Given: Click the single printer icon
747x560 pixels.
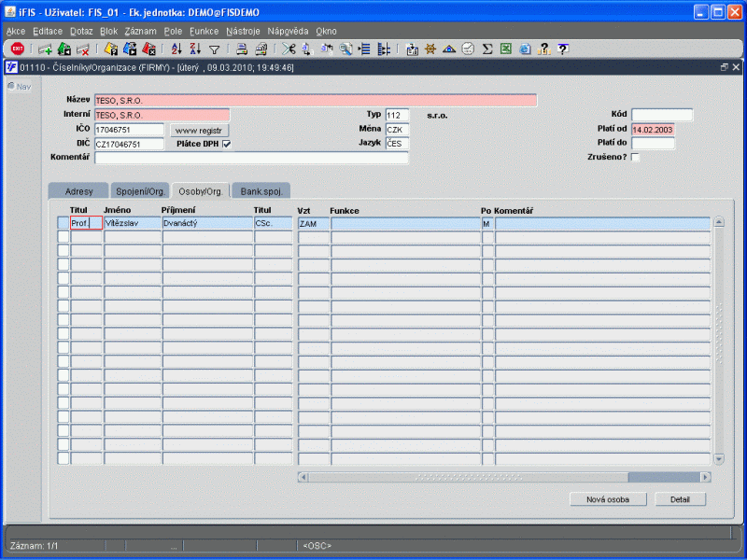Looking at the screenshot, I should pyautogui.click(x=242, y=49).
